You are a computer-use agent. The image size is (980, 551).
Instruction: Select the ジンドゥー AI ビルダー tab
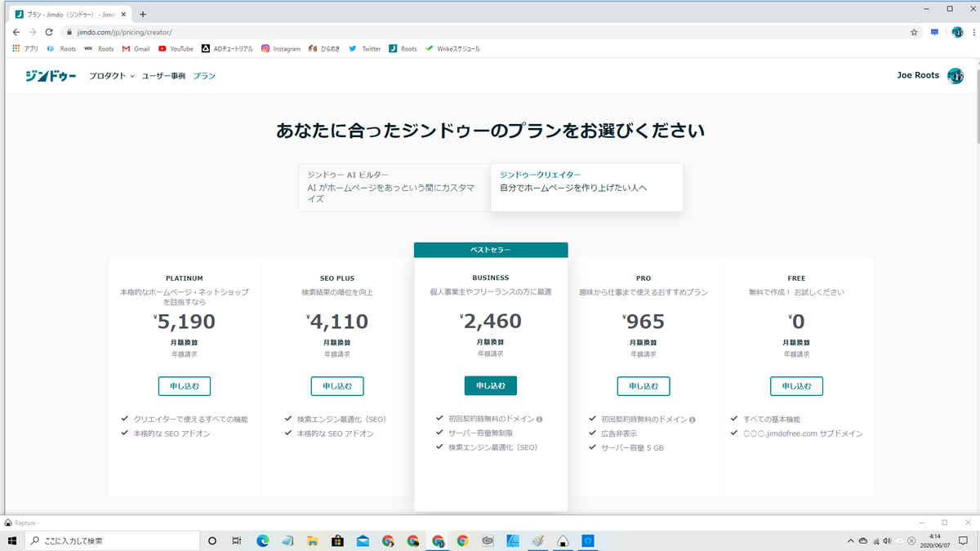coord(394,187)
